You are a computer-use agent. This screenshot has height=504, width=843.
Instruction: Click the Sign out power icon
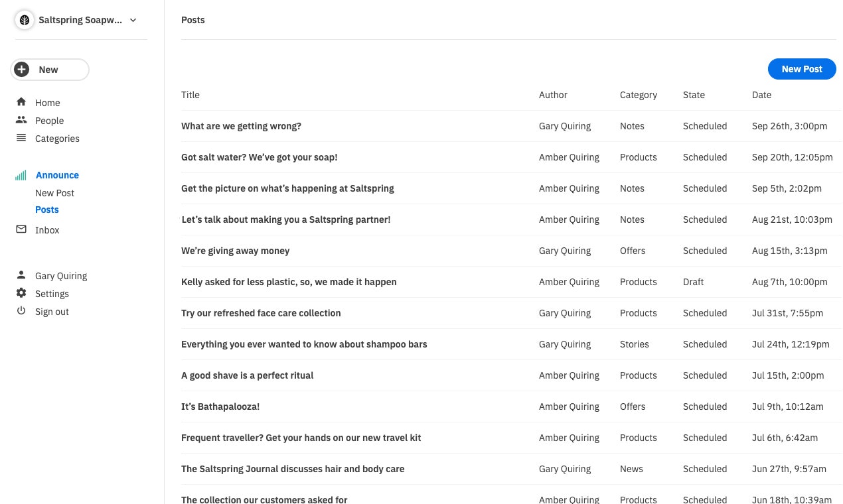21,311
